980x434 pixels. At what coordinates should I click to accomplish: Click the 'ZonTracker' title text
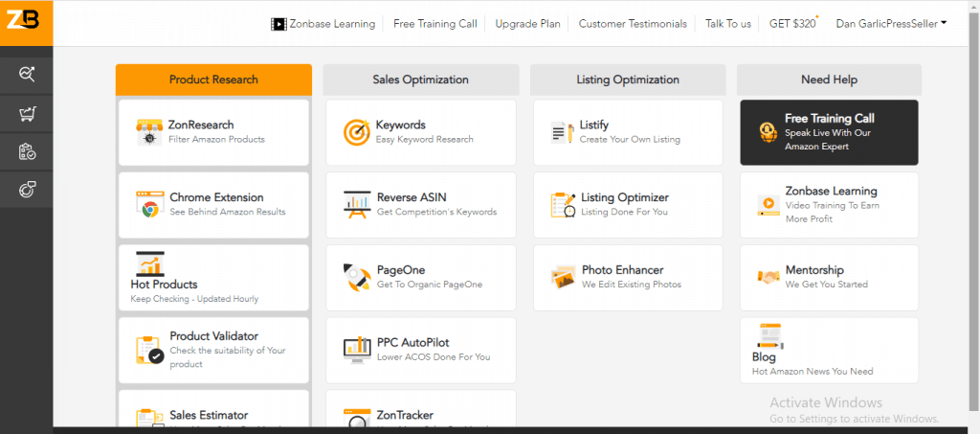[405, 415]
